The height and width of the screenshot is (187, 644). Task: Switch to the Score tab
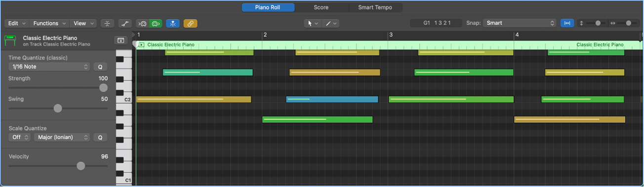click(321, 7)
